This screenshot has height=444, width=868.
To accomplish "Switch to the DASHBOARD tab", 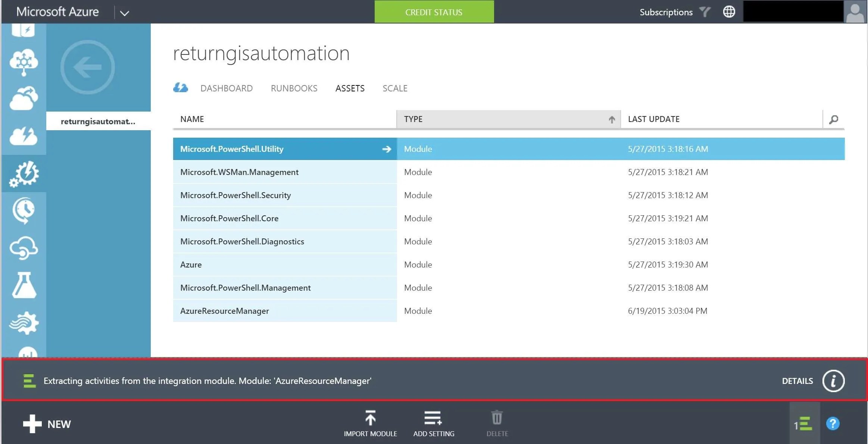I will [x=227, y=88].
